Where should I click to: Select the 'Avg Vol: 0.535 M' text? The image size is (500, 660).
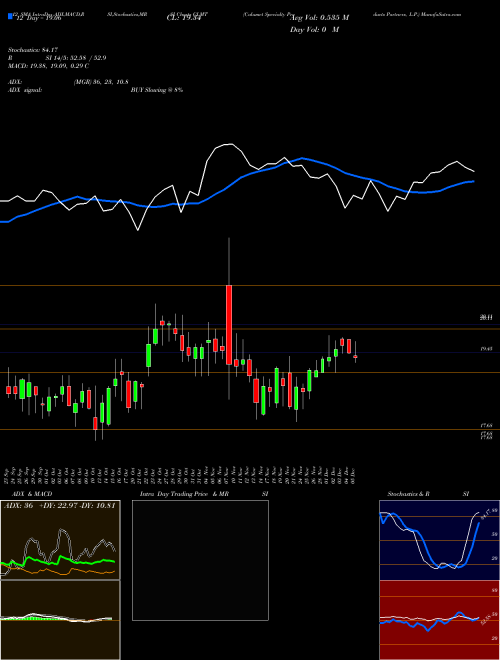(320, 18)
